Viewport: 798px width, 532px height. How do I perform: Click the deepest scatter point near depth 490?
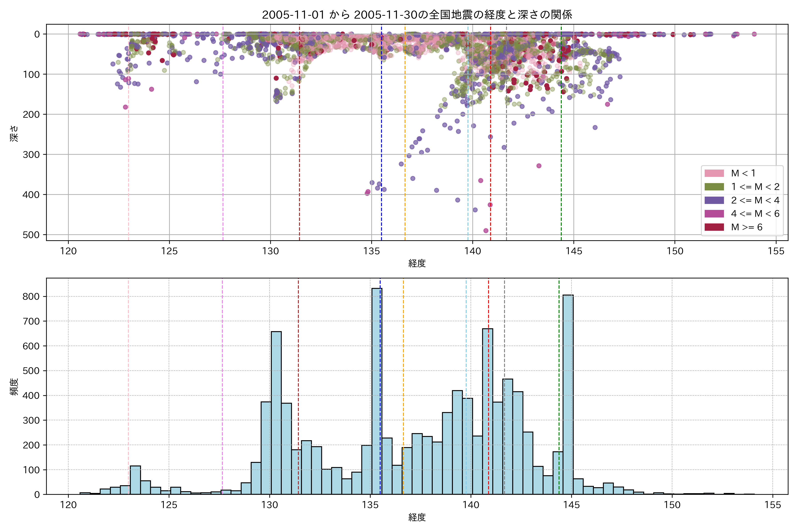486,231
